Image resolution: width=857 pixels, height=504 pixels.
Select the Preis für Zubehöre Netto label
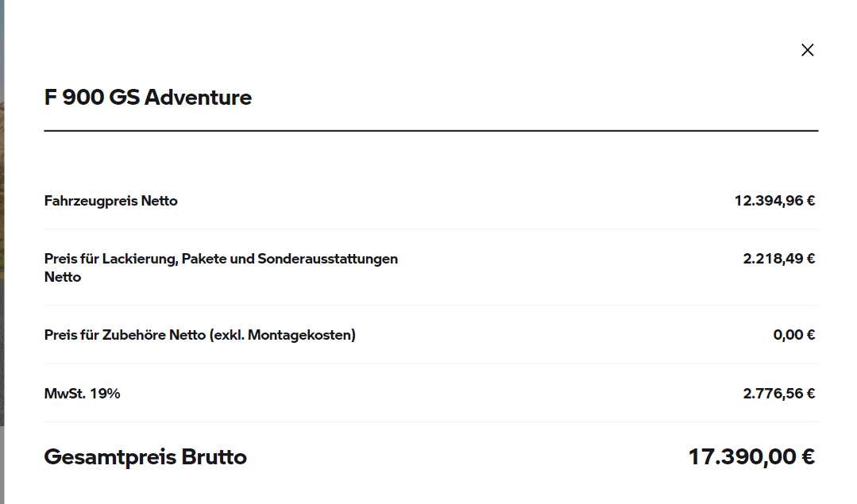tap(125, 335)
